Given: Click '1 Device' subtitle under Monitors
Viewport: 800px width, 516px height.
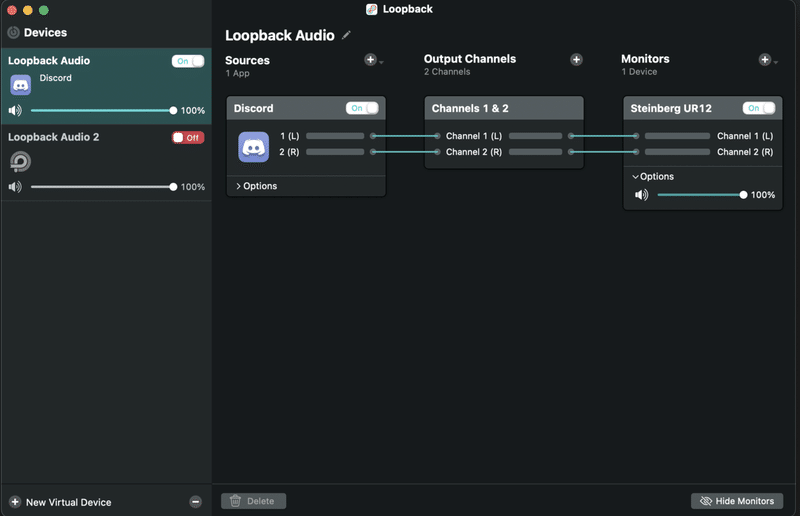Looking at the screenshot, I should click(x=639, y=72).
